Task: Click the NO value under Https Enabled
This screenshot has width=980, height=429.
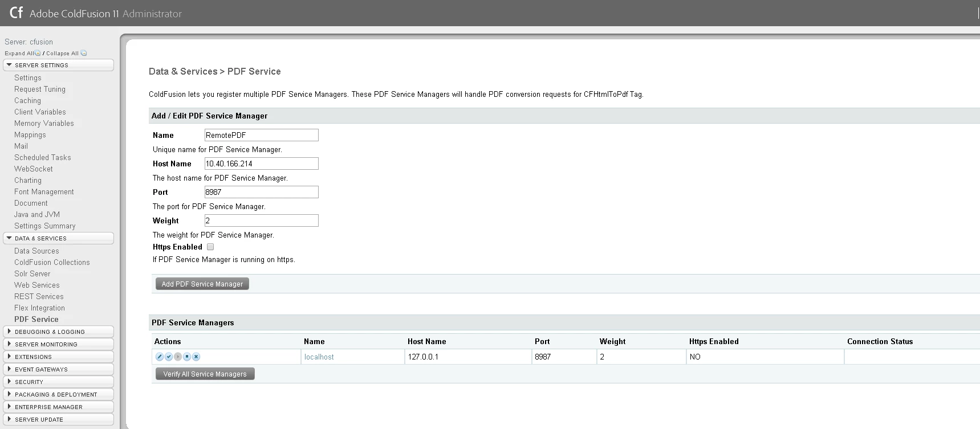Action: 695,357
